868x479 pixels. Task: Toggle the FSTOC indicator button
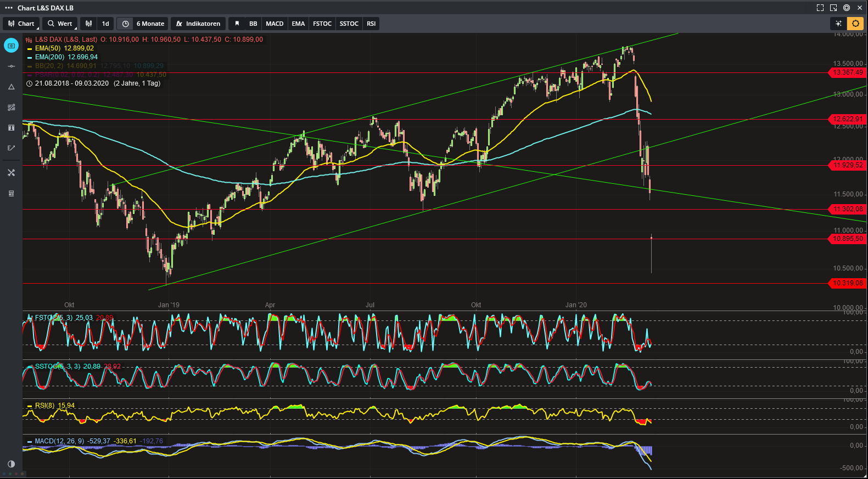(x=322, y=24)
